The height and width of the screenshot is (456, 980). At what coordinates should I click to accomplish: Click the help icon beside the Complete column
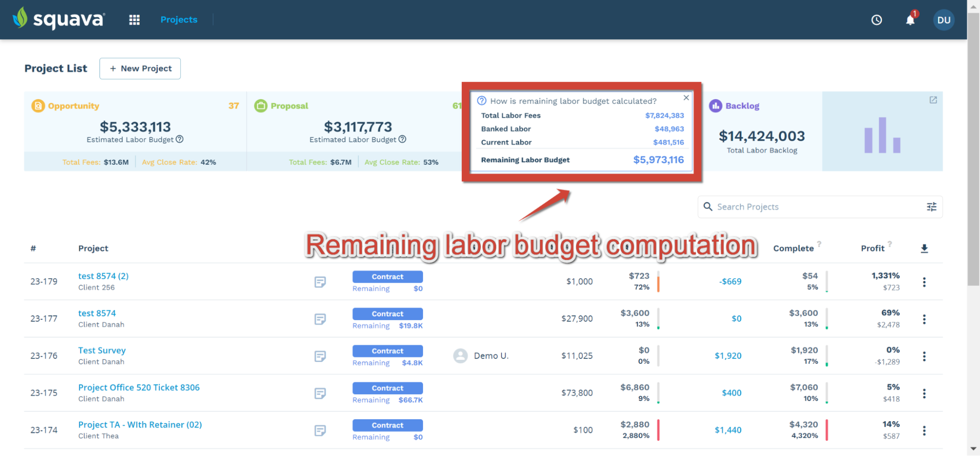[819, 244]
